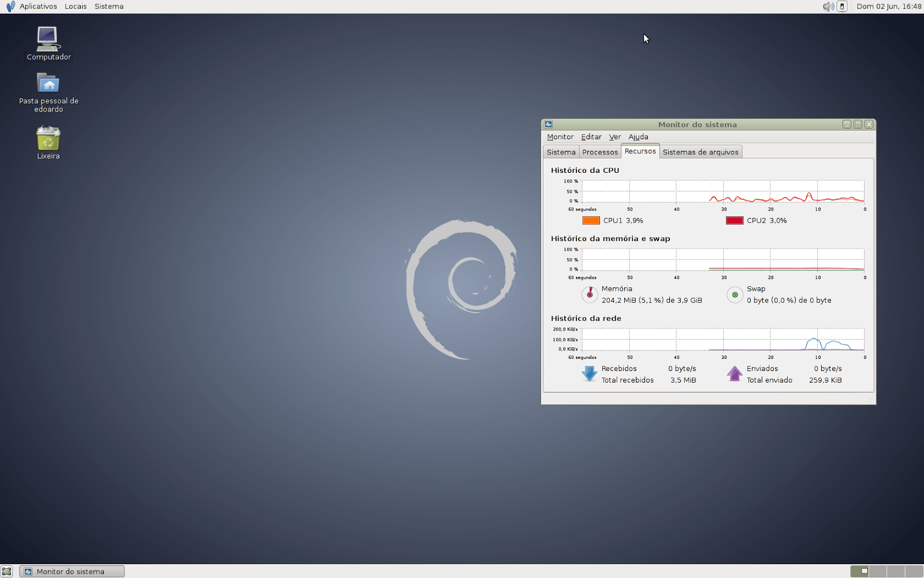Click the tray icon beside the volume icon

pyautogui.click(x=842, y=6)
